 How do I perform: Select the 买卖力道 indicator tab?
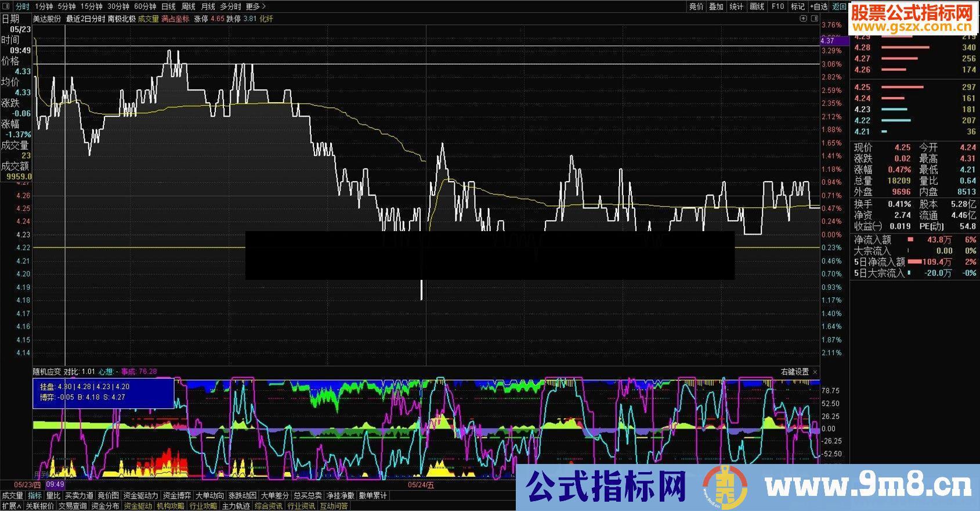point(79,495)
